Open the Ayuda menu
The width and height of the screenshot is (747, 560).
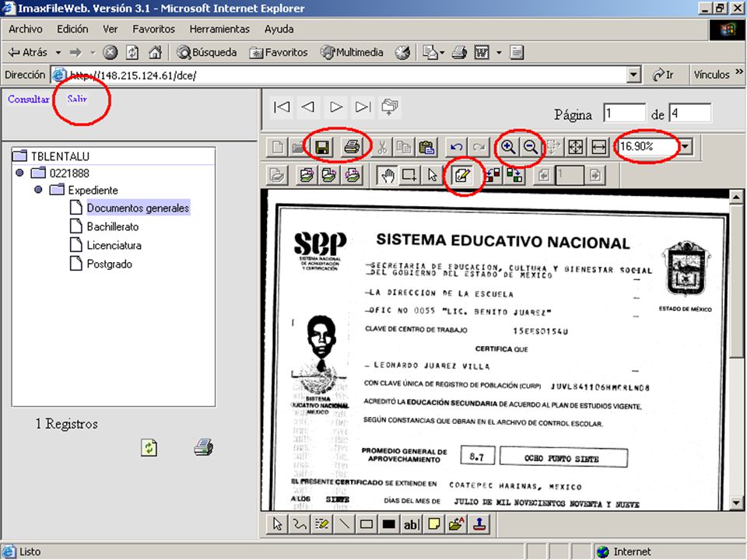279,29
